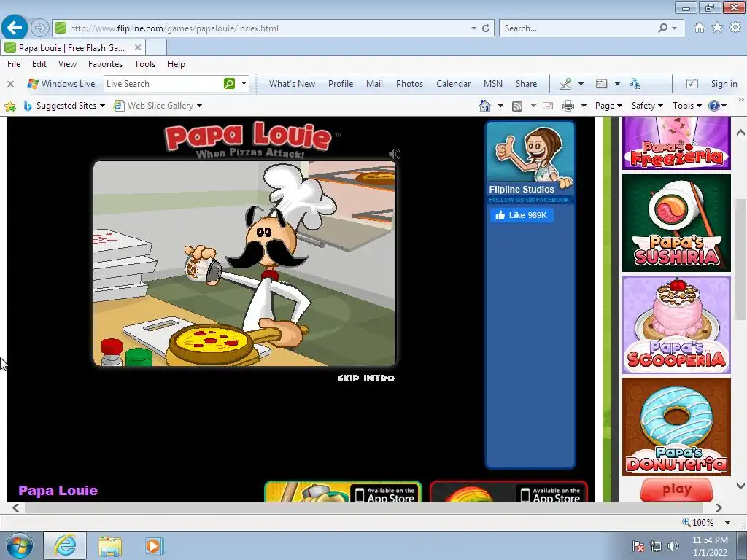Open the Home icon at top right

click(700, 28)
